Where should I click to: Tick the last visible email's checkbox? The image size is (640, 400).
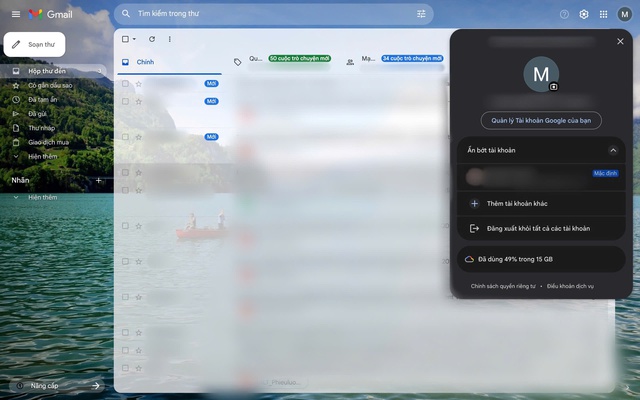(125, 368)
